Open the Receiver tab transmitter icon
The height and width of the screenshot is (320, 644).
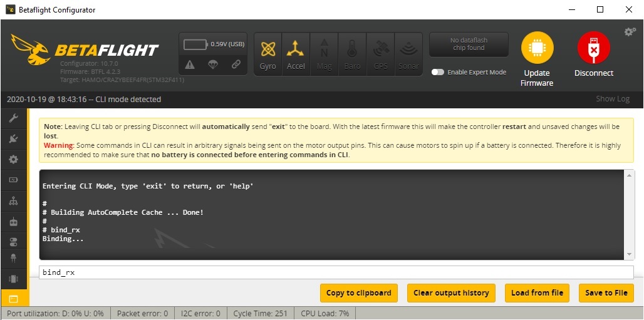[14, 222]
